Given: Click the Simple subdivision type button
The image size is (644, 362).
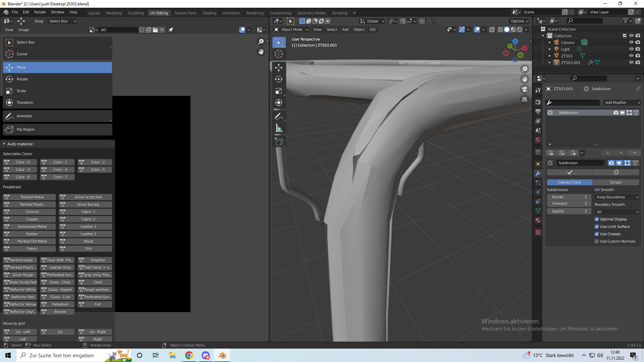Looking at the screenshot, I should click(x=615, y=182).
